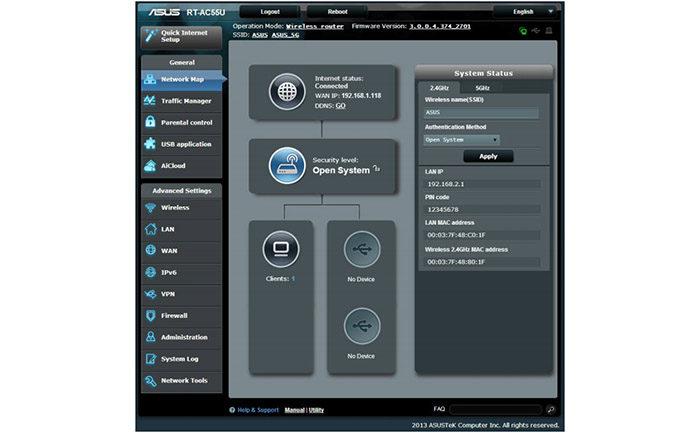This screenshot has height=433, width=700.
Task: Click the Network Tools wrench icon
Action: click(x=150, y=380)
